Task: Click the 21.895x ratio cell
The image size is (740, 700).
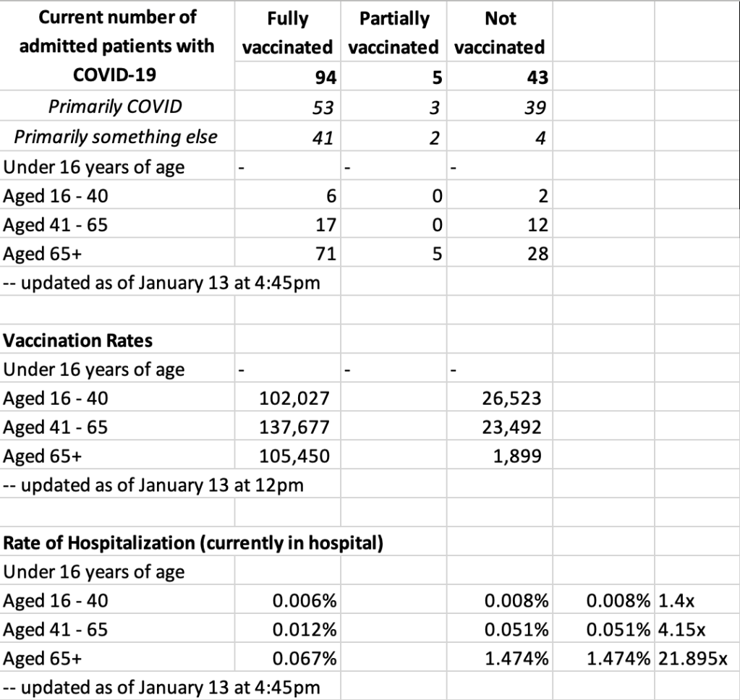Action: click(x=693, y=659)
